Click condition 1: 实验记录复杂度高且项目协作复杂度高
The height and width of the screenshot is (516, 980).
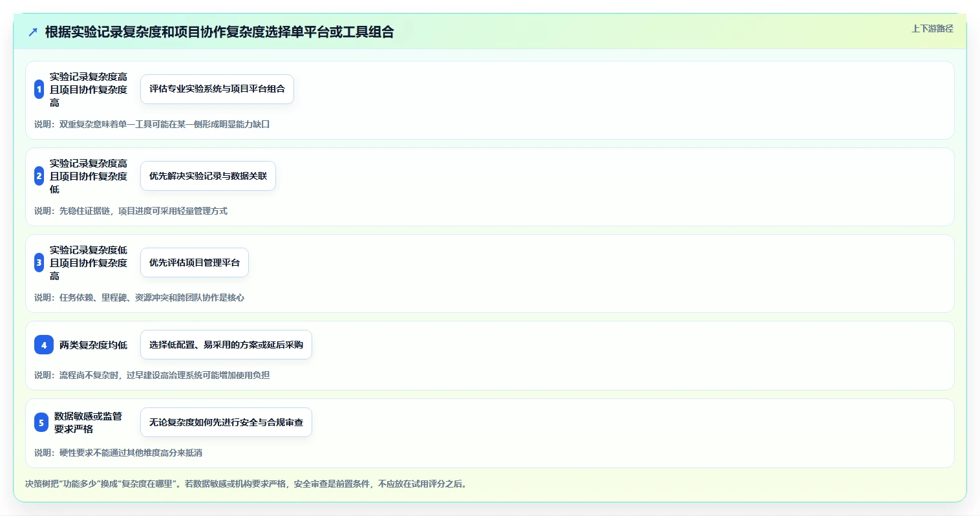89,89
